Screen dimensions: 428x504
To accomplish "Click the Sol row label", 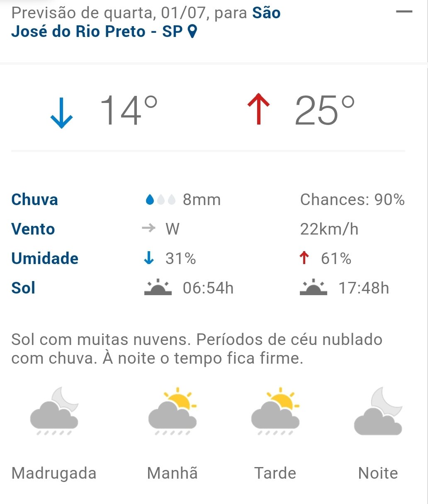I will point(23,288).
